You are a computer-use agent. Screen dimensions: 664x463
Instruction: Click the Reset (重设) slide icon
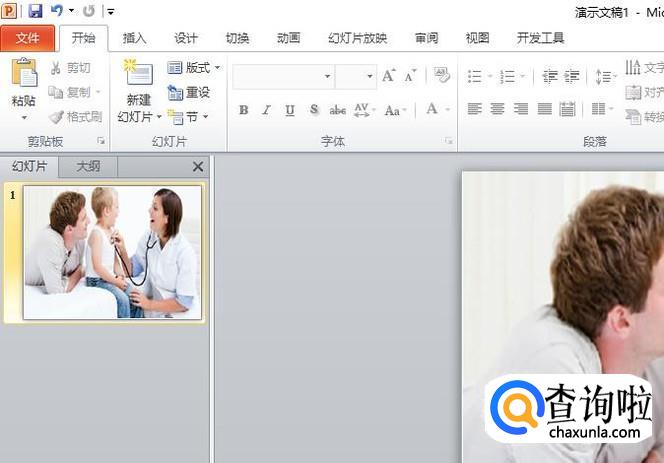(189, 93)
